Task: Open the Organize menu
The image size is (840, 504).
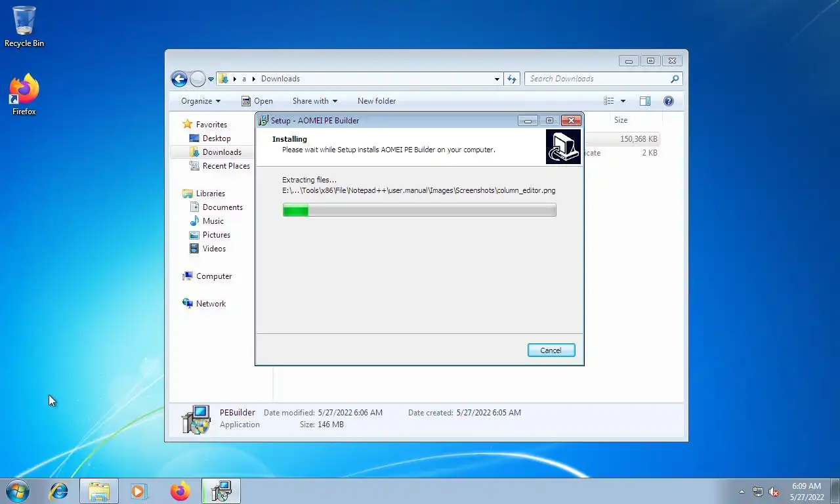Action: (201, 101)
